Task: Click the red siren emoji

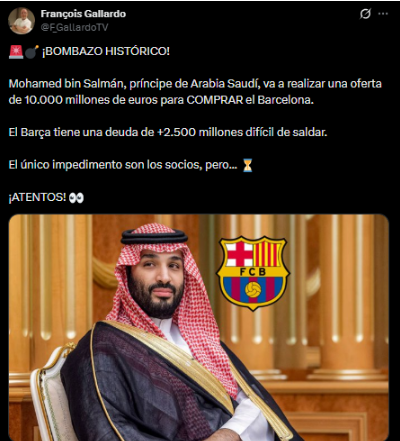Action: [16, 52]
